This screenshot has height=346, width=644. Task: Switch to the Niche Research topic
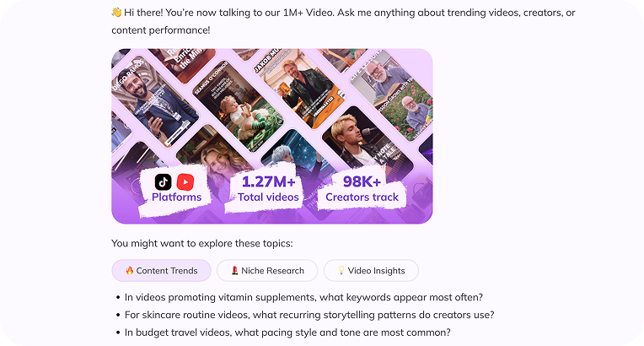click(267, 271)
